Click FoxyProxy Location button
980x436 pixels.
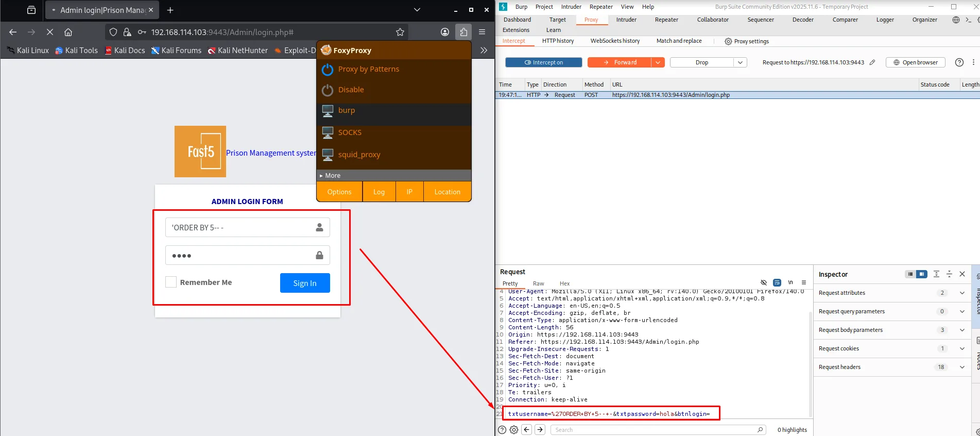pos(448,192)
